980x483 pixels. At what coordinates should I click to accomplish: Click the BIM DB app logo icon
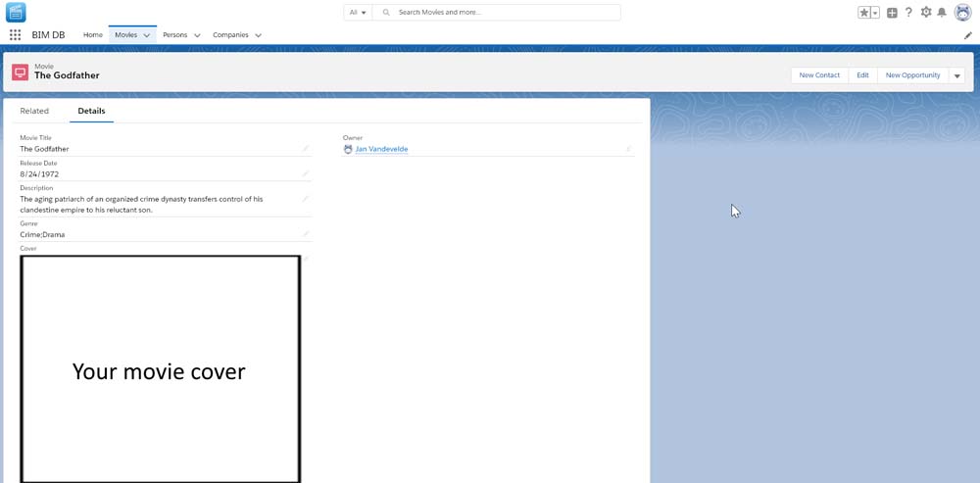click(x=17, y=12)
